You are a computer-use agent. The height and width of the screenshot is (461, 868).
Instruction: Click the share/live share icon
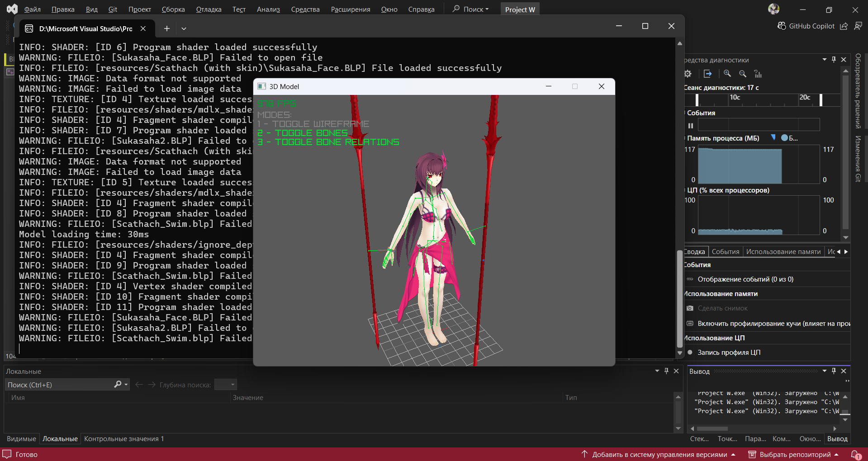[x=844, y=26]
